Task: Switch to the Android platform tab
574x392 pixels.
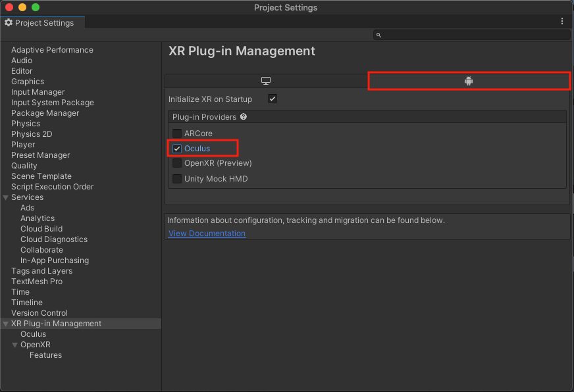Action: click(468, 81)
